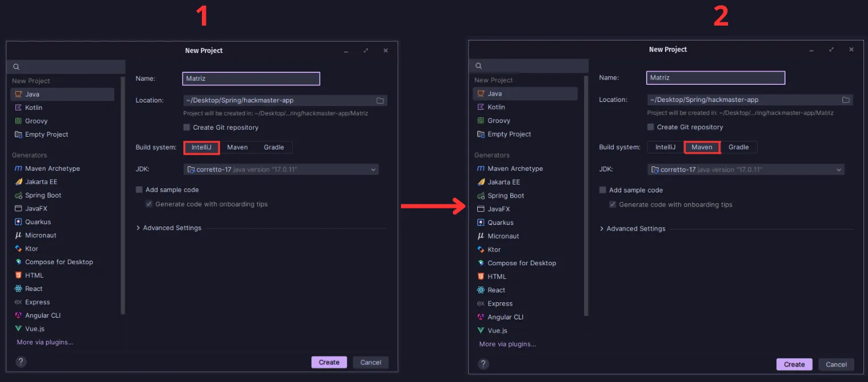Click search magnifier icon in right dialog
This screenshot has height=382, width=868.
pos(479,66)
